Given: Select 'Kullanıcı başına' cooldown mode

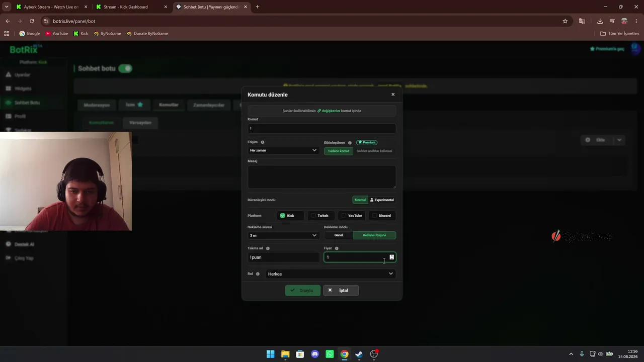Looking at the screenshot, I should [374, 235].
